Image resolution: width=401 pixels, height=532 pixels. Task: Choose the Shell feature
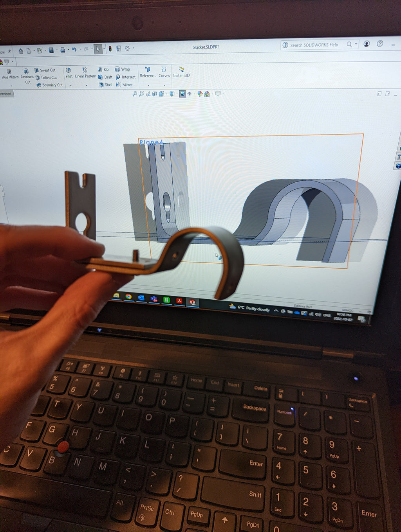tap(105, 84)
